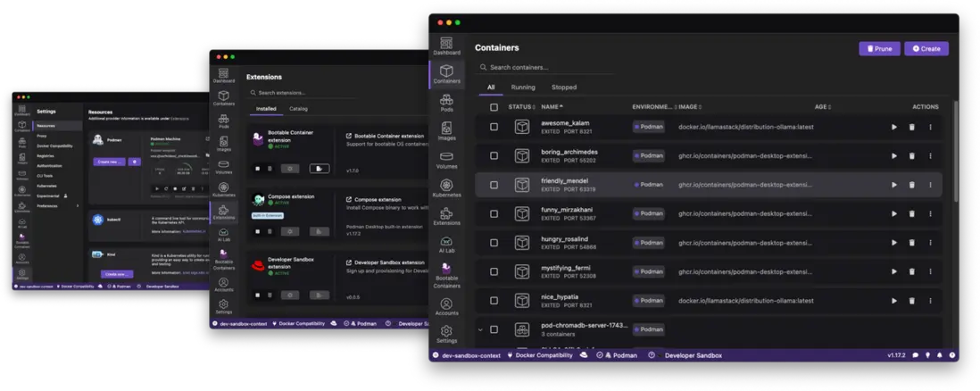This screenshot has height=391, width=980.
Task: Delete the hungry_rosalind container
Action: click(912, 243)
